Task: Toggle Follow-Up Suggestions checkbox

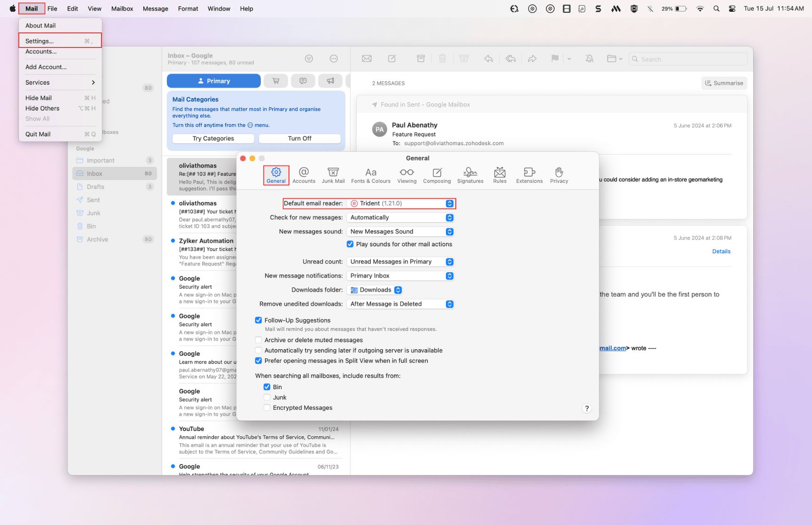Action: pyautogui.click(x=258, y=321)
